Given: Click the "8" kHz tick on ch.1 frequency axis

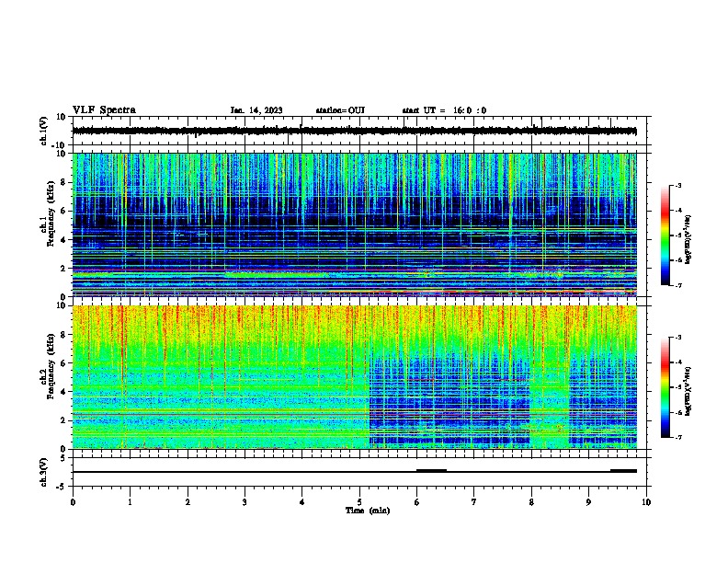Looking at the screenshot, I should click(63, 182).
